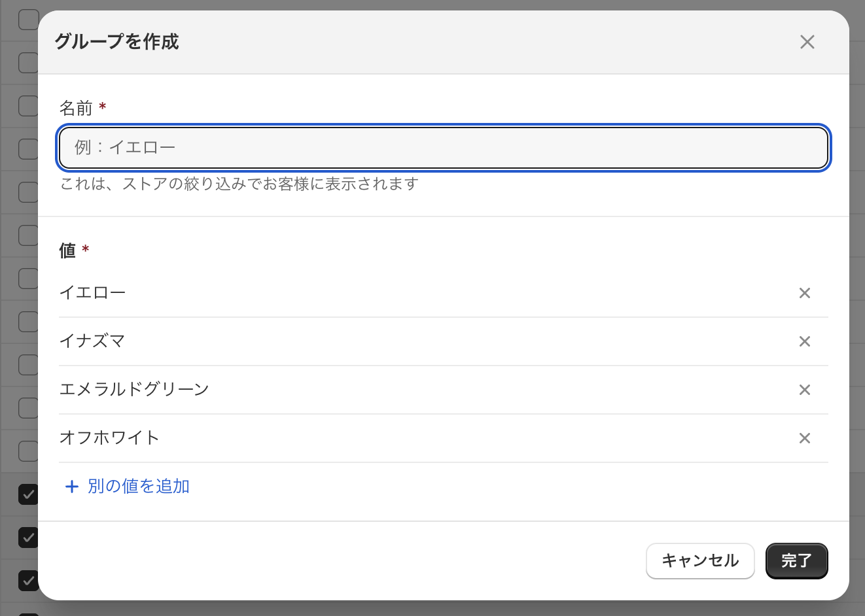The width and height of the screenshot is (865, 616).
Task: Click the グループを作成 dialog title
Action: (x=116, y=42)
